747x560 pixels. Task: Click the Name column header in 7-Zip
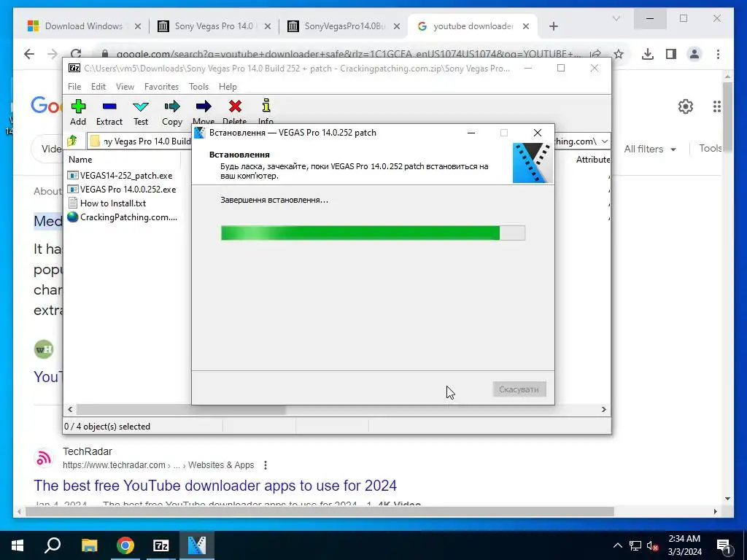[80, 160]
